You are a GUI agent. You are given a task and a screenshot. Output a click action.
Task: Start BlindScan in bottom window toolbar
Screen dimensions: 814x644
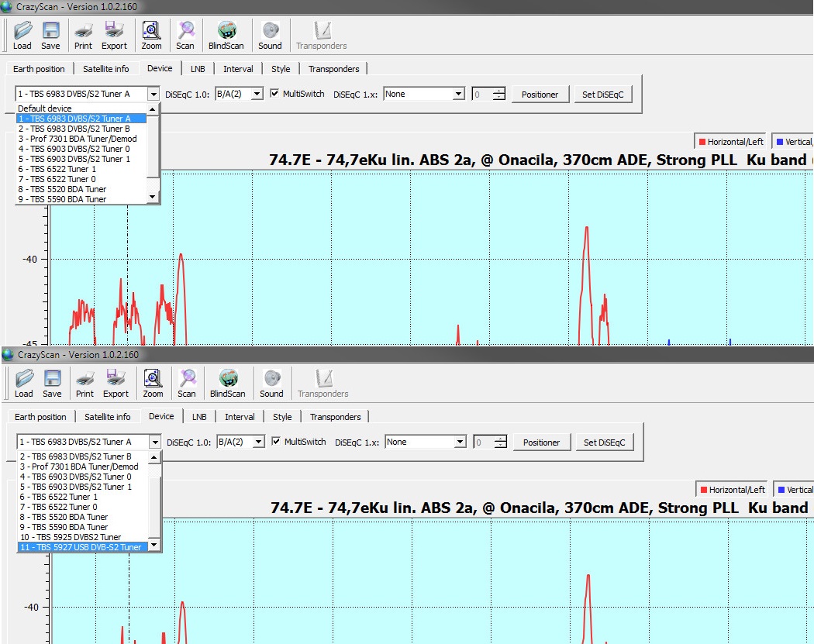click(x=228, y=378)
